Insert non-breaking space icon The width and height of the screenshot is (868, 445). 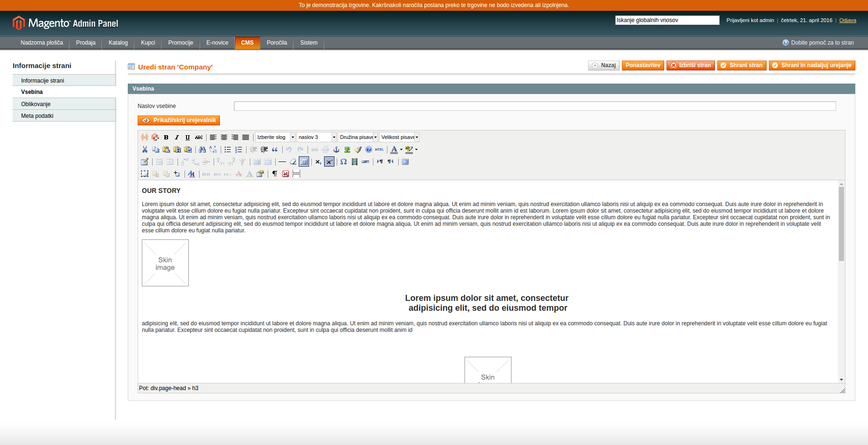pos(285,174)
